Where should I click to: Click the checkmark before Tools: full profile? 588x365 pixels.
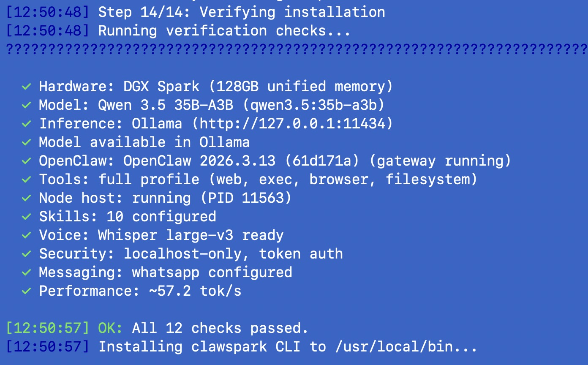(x=26, y=180)
